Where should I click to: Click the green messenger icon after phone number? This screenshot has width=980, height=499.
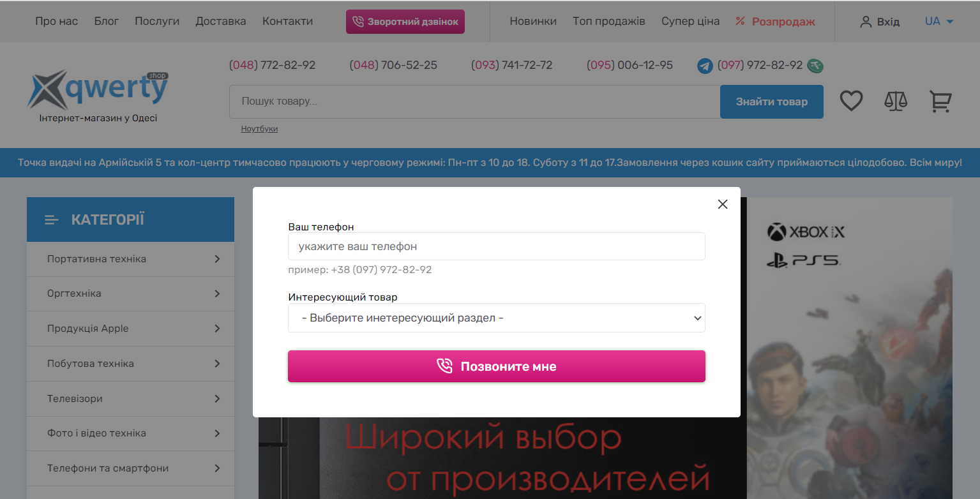(815, 65)
